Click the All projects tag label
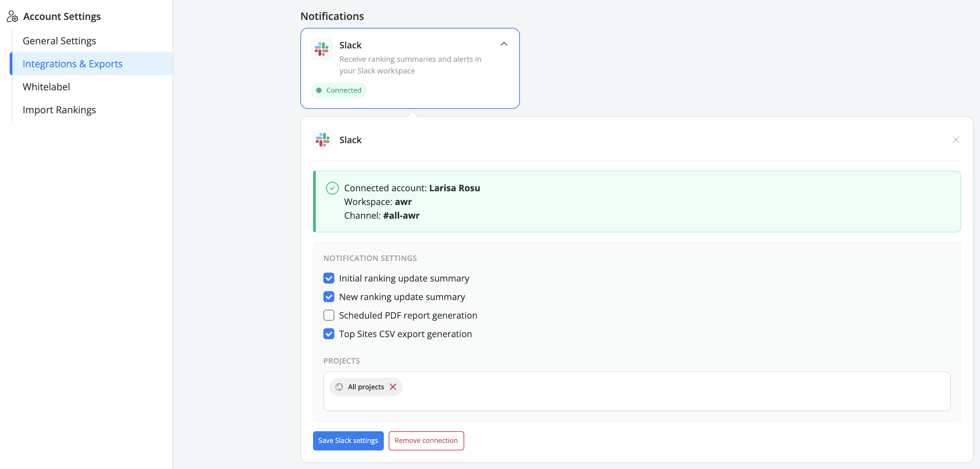Viewport: 980px width, 469px height. [366, 387]
